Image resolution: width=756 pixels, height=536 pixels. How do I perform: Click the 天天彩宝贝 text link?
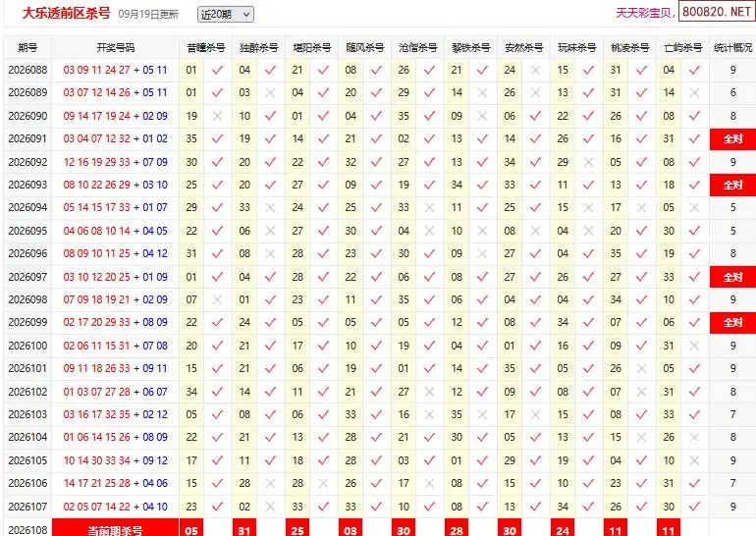644,13
